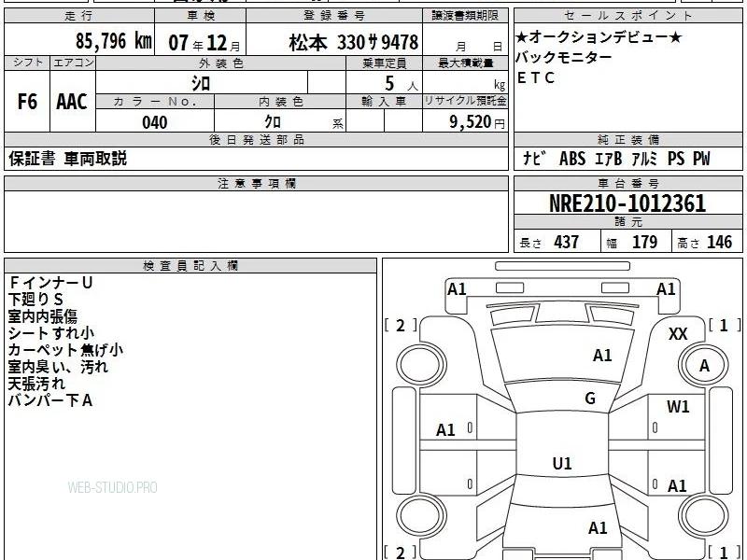747x560 pixels.
Task: Click the PW equipment entry
Action: tap(701, 159)
